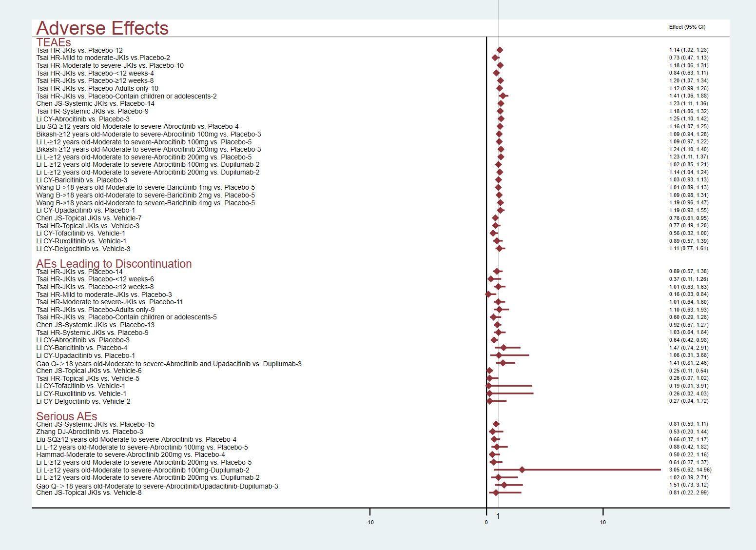Click 'Li CY-Delgocitinib vs. Vehicle-3' row
Viewport: 756px width, 550px height.
(x=83, y=249)
